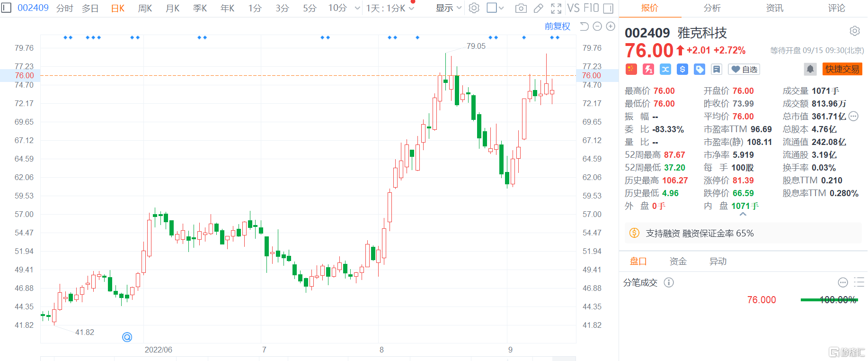Click the 支持融资 margin info banner
Image resolution: width=868 pixels, height=361 pixels.
point(743,233)
